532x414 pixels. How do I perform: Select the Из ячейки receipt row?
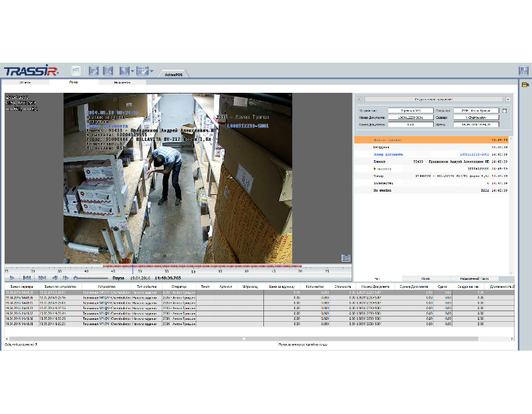click(431, 190)
